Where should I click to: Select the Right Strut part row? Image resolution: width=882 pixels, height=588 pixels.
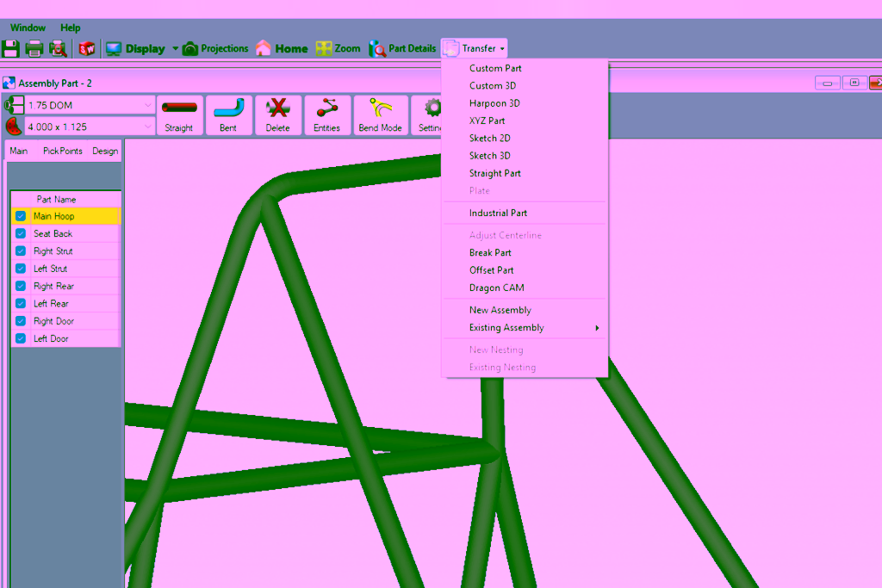[65, 251]
